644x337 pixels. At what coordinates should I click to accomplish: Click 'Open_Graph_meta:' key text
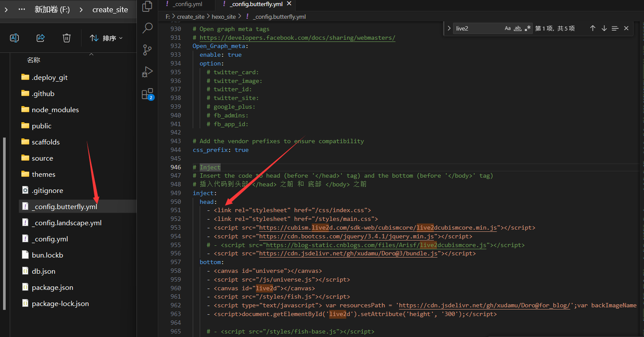pyautogui.click(x=220, y=46)
